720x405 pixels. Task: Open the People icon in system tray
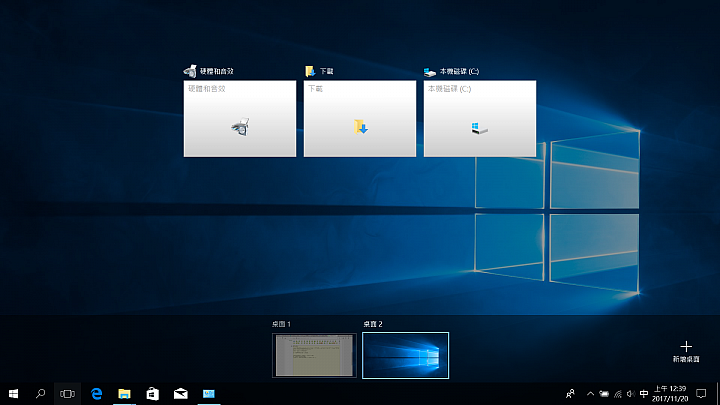click(570, 394)
